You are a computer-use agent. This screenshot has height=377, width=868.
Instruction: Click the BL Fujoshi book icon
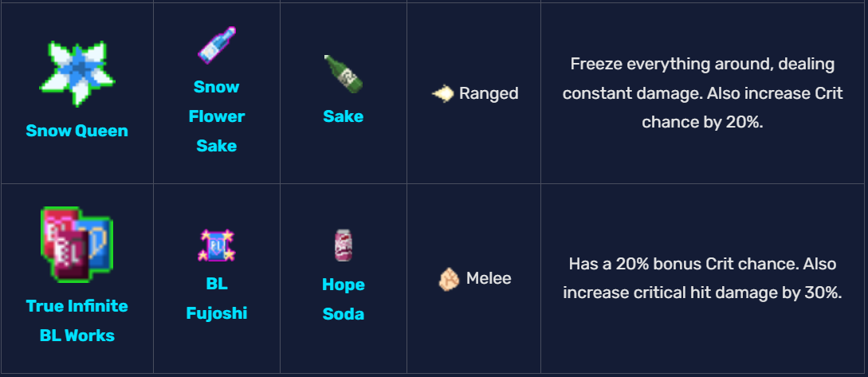pos(216,245)
